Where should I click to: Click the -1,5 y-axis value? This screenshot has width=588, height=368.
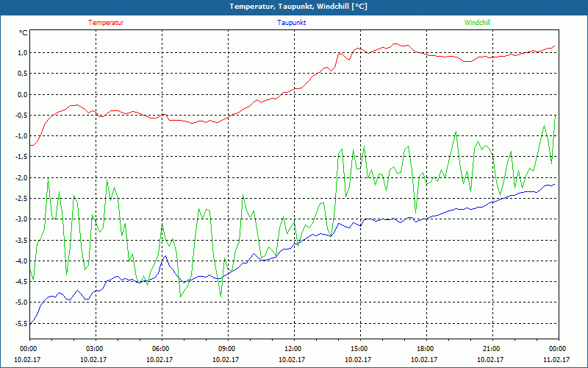tap(22, 157)
